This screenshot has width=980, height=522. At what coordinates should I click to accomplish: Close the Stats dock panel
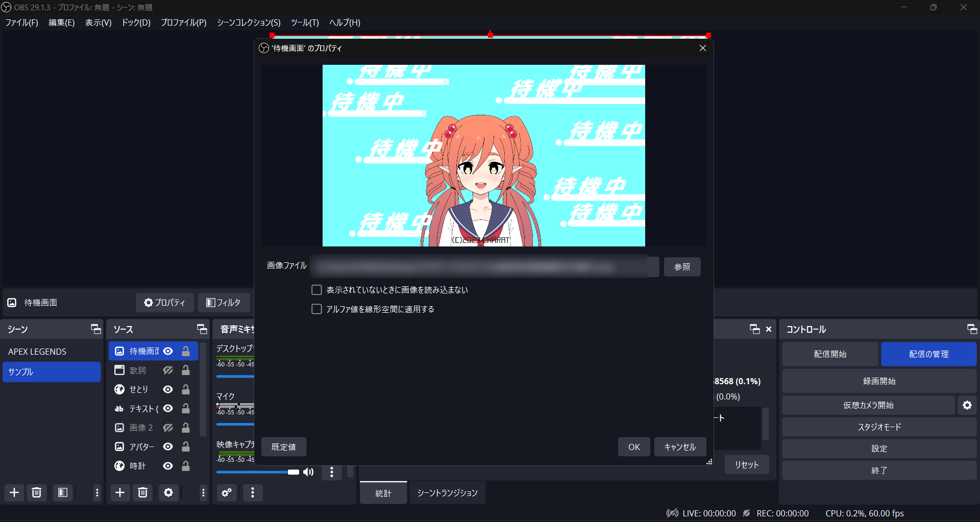tap(769, 329)
